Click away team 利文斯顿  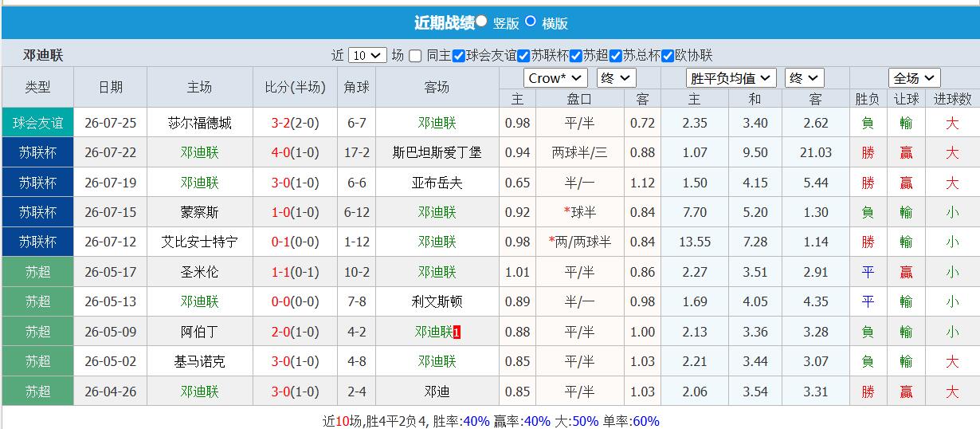437,301
